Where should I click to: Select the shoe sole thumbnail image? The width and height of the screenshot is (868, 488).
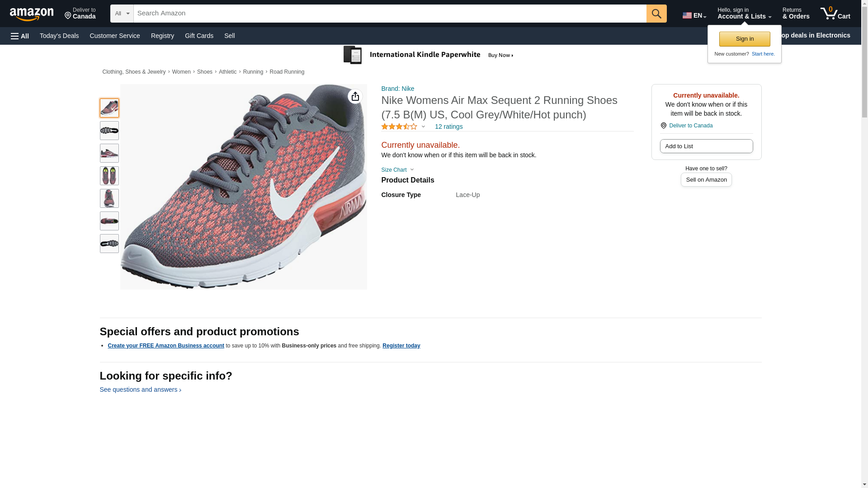pyautogui.click(x=109, y=131)
